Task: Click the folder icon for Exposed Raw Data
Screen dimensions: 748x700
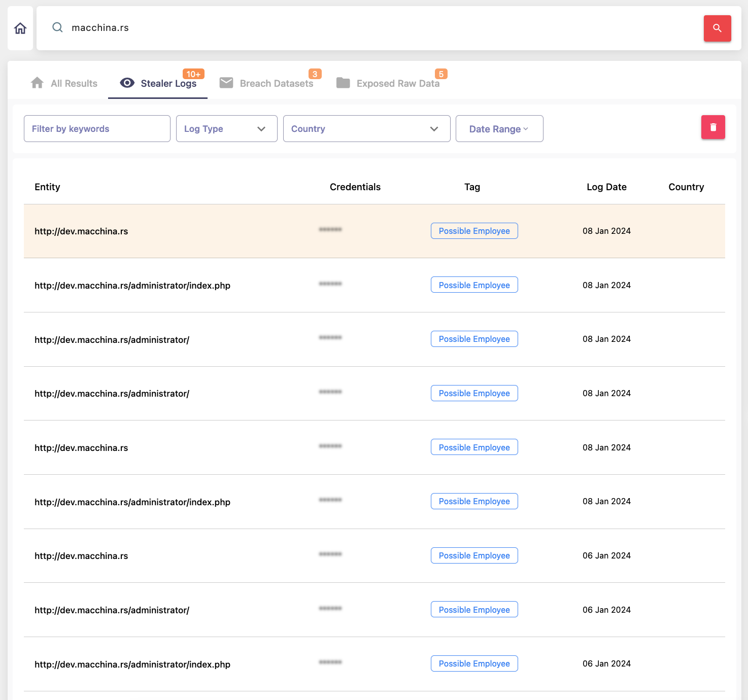Action: (343, 83)
